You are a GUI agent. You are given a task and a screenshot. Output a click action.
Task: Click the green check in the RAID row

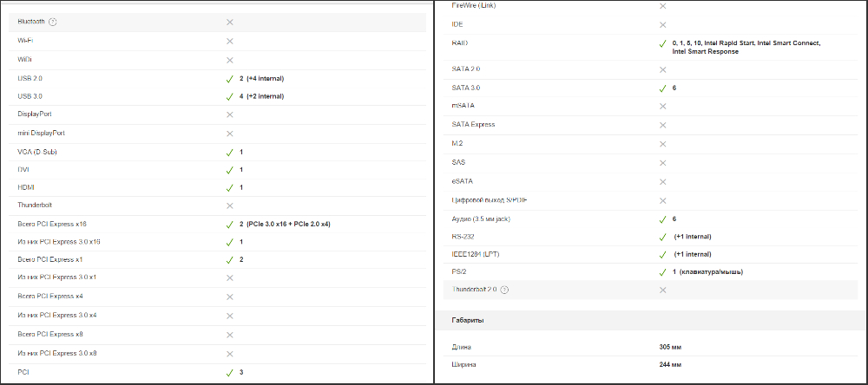pos(662,43)
